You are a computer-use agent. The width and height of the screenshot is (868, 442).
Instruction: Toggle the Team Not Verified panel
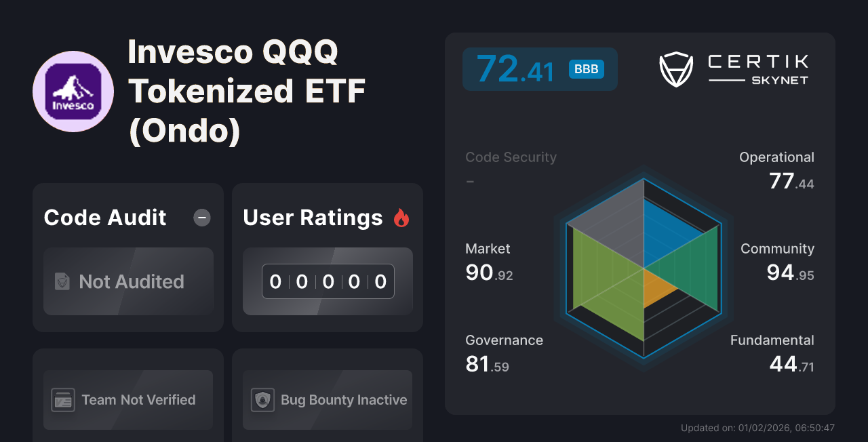[x=127, y=400]
